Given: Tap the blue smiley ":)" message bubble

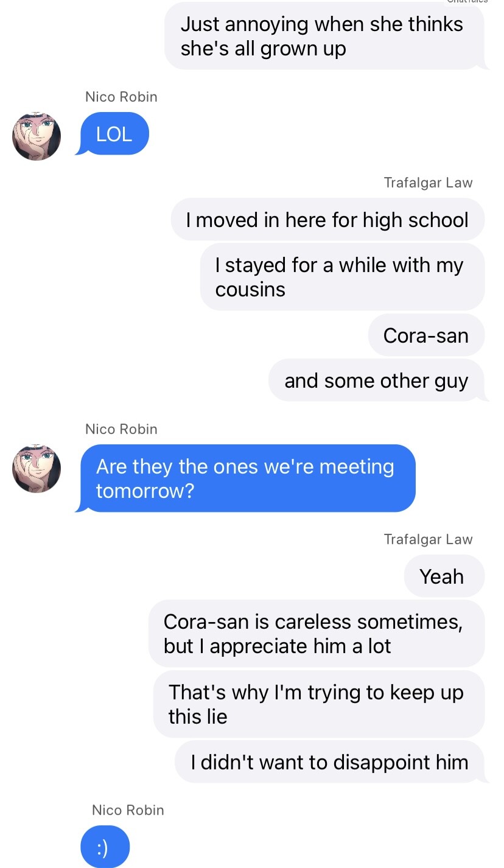Looking at the screenshot, I should click(x=105, y=847).
